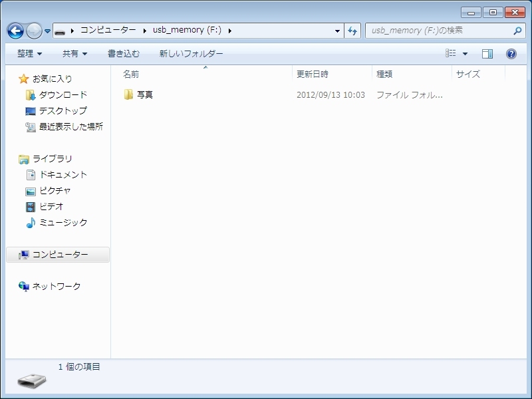Open recent pages dropdown beside navigation arrows
The width and height of the screenshot is (532, 399).
click(47, 31)
